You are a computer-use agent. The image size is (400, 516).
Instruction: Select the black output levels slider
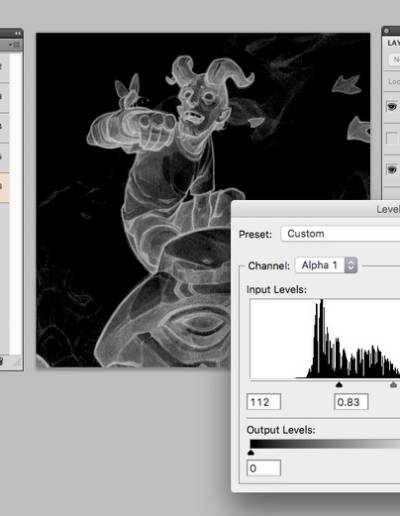pos(251,452)
